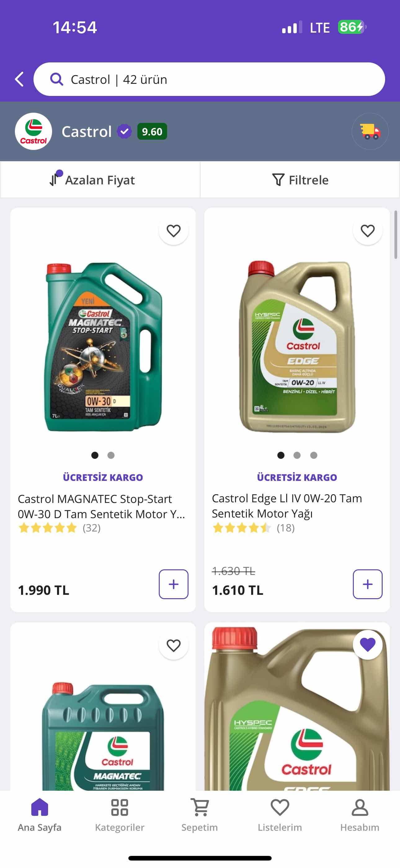Screen dimensions: 400x868
Task: Add MAGNATEC Stop-Start to cart with plus
Action: point(173,584)
